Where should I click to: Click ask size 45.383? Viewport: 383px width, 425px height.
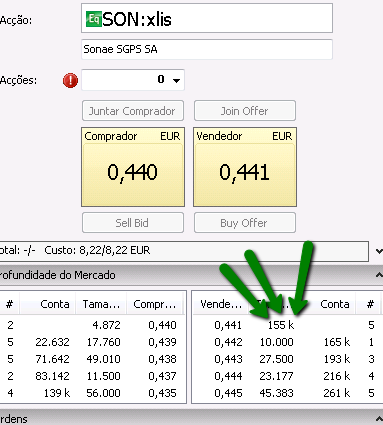click(277, 393)
